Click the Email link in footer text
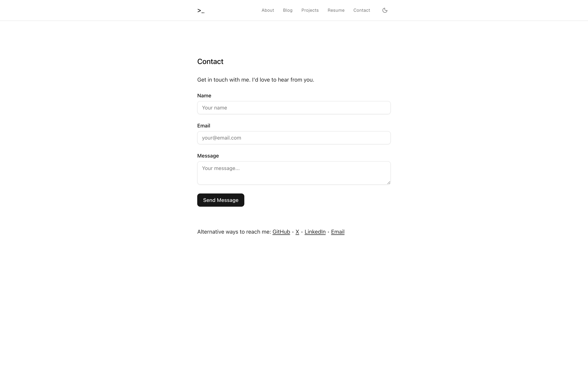588x373 pixels. (x=337, y=232)
